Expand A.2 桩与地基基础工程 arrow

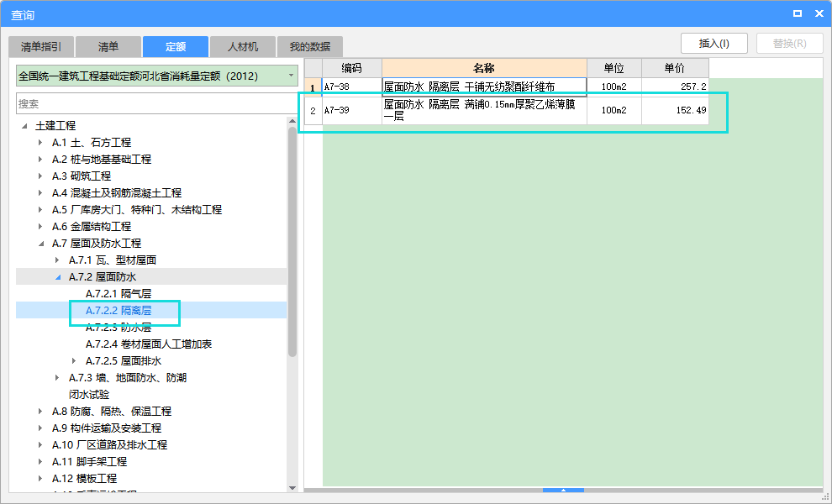click(40, 159)
